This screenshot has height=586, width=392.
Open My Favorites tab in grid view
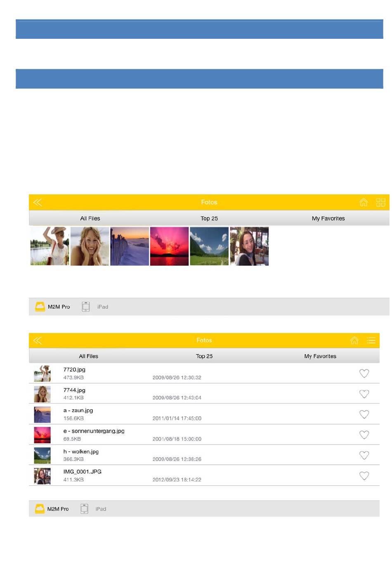coord(328,218)
